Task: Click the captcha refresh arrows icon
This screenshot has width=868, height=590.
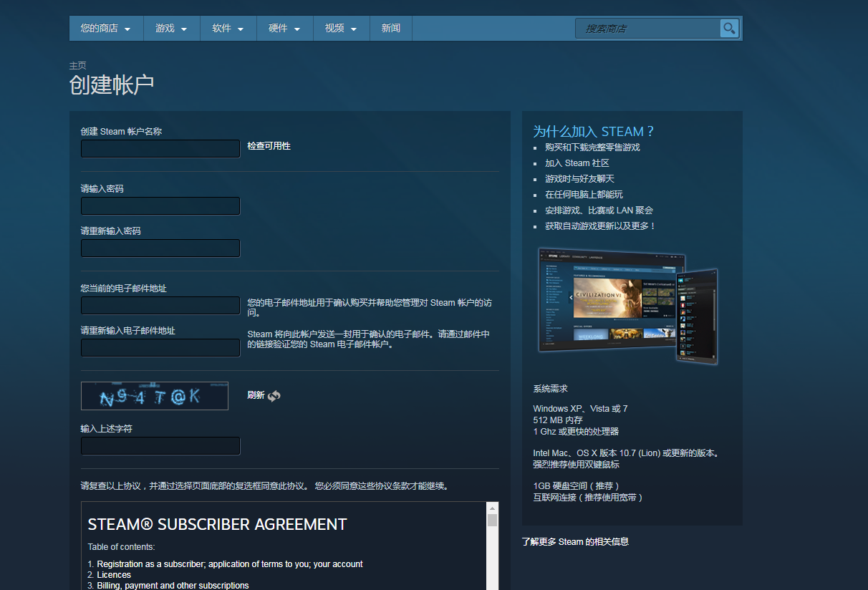Action: point(274,396)
